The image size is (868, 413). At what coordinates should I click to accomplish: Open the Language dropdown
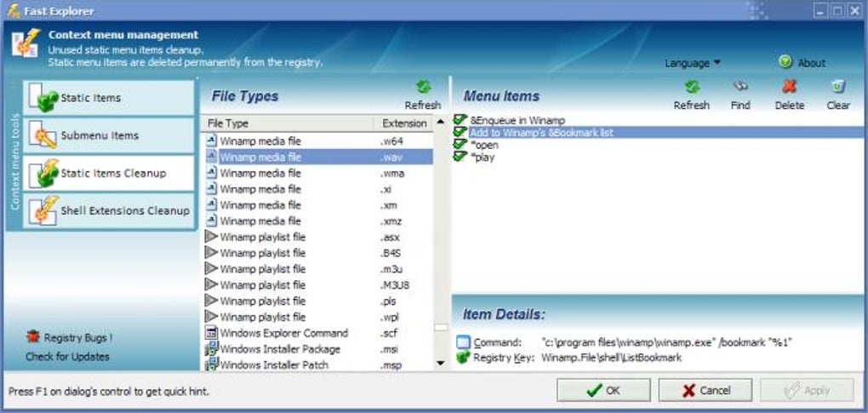(x=693, y=63)
